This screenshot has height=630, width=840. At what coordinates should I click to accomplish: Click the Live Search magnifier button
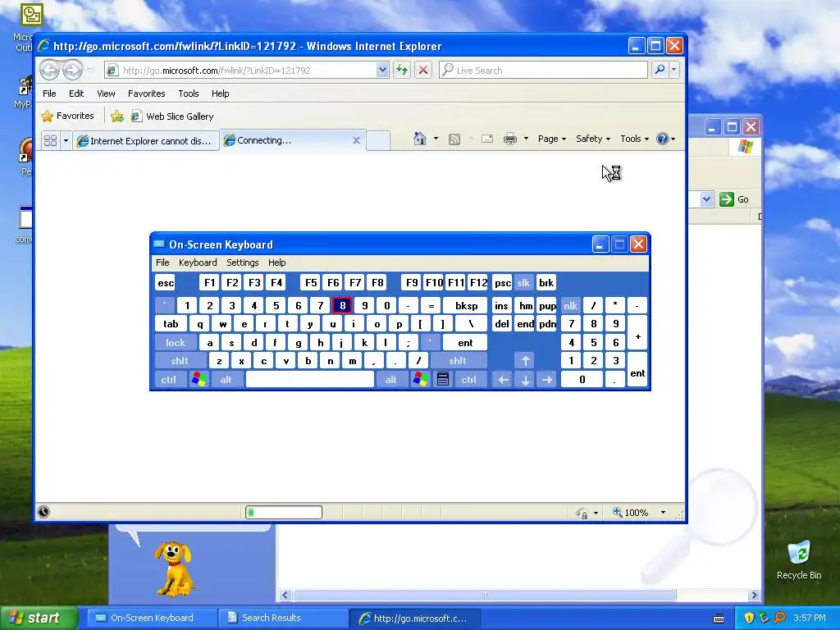tap(660, 70)
